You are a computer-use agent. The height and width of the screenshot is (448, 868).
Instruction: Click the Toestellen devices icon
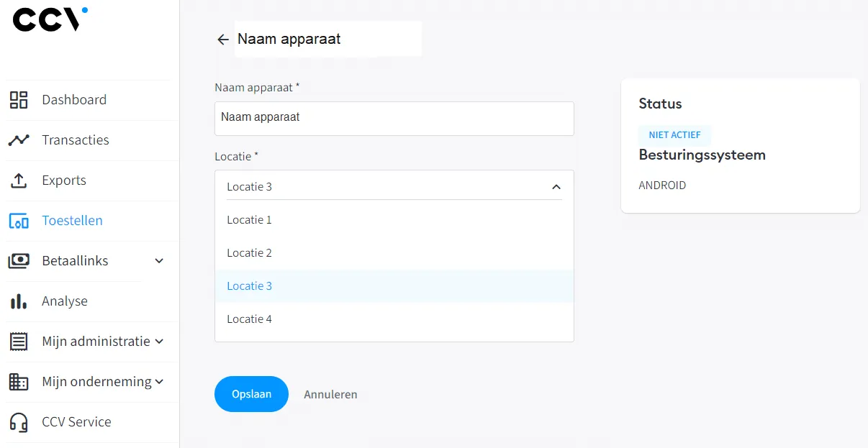pos(19,221)
